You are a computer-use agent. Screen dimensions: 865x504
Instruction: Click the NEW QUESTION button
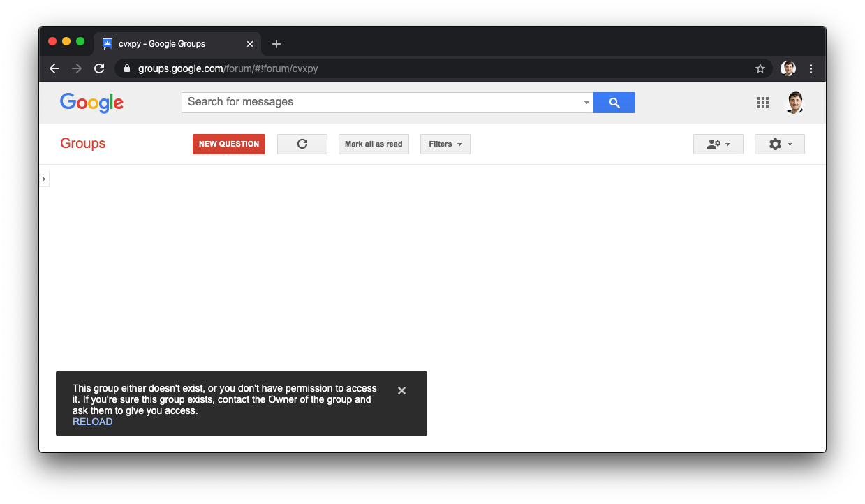pos(229,144)
